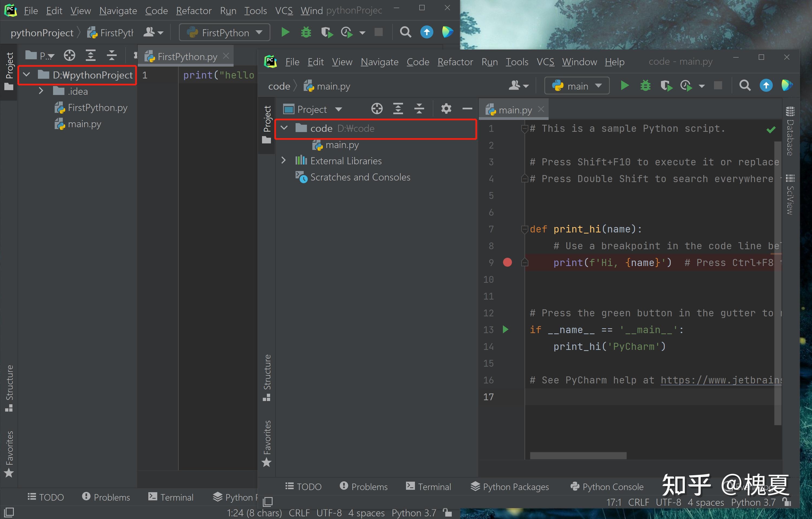This screenshot has width=812, height=519.
Task: Open Help menu in front window
Action: (x=614, y=62)
